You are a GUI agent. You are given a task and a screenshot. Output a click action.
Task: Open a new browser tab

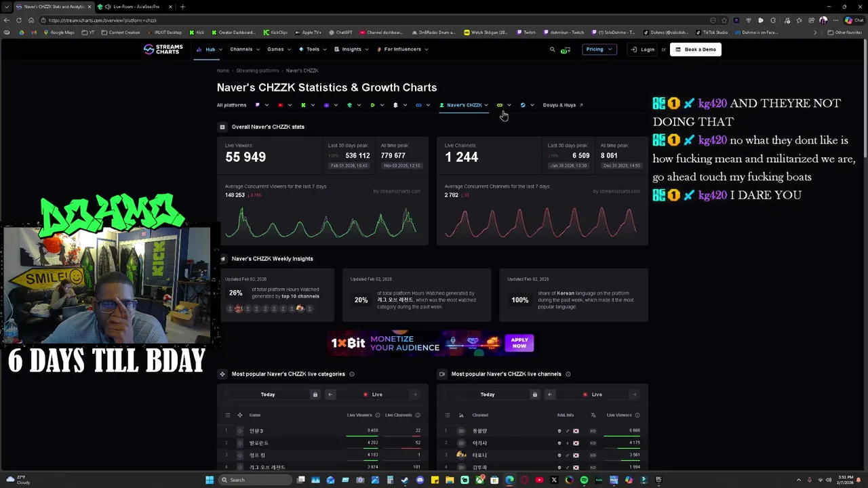182,7
